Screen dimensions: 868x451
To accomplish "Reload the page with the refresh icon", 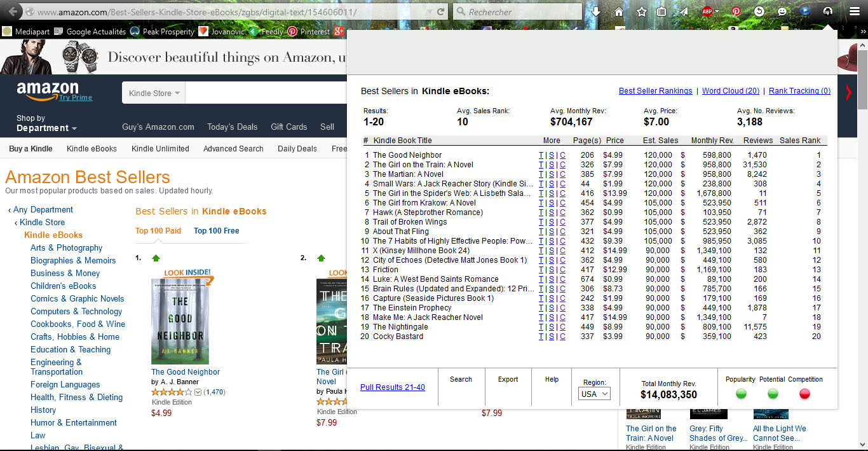I will coord(441,11).
